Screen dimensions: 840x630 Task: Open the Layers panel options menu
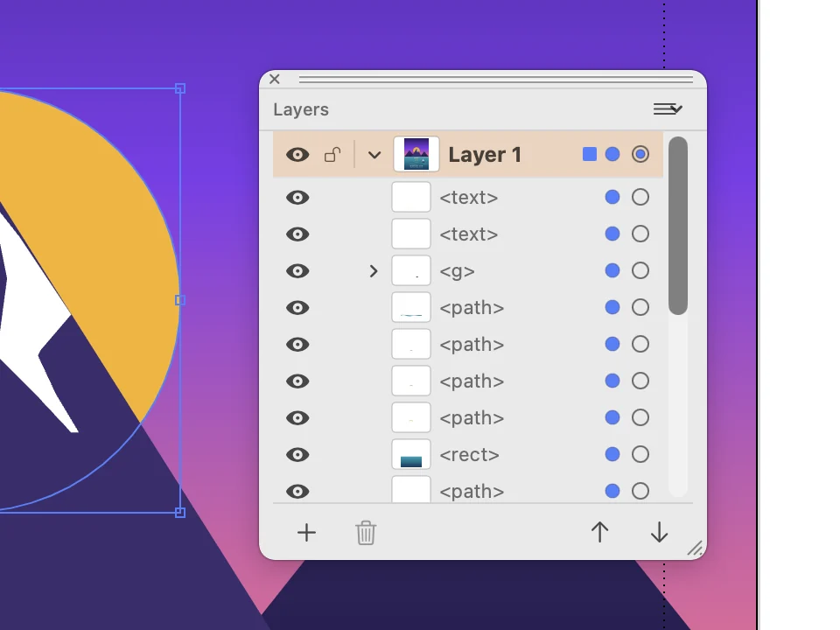[668, 109]
